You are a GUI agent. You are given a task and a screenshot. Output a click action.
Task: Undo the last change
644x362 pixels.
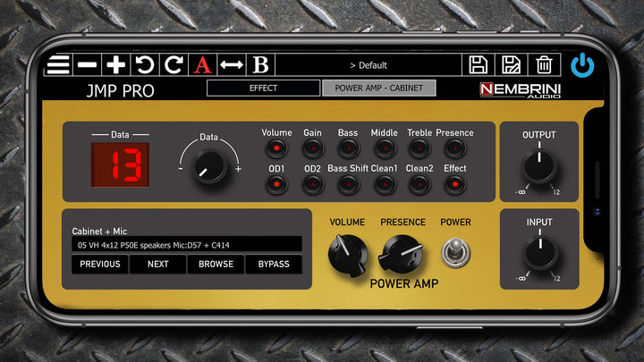pos(145,65)
